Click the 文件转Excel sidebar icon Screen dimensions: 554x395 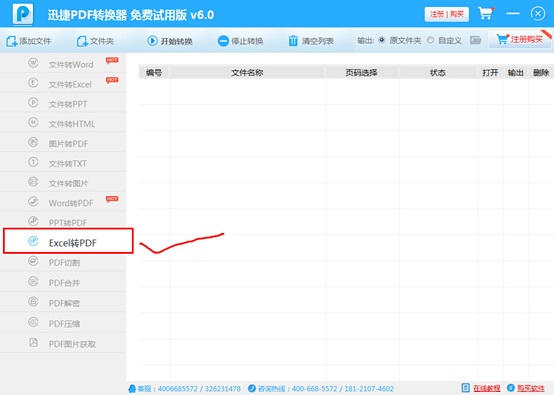click(x=33, y=83)
